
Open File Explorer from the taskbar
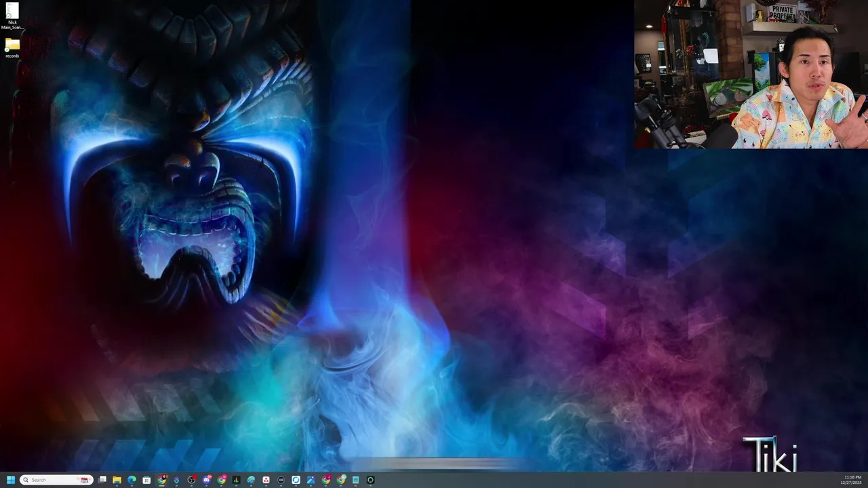117,480
